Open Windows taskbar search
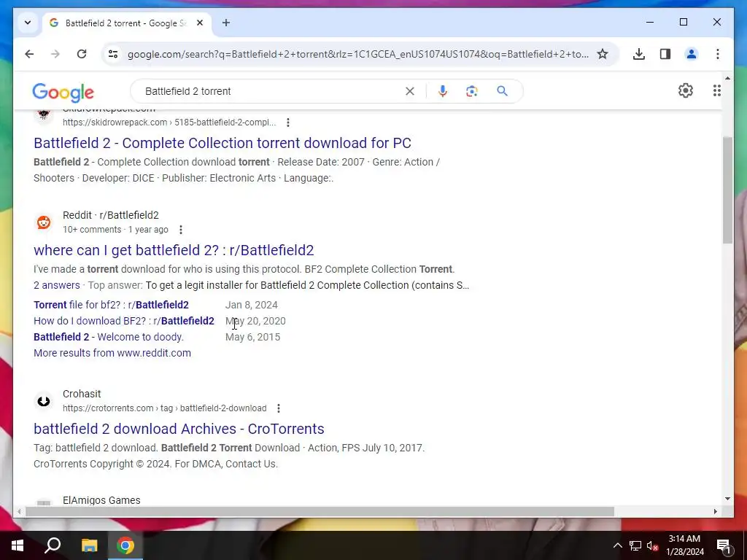Image resolution: width=747 pixels, height=560 pixels. tap(53, 545)
